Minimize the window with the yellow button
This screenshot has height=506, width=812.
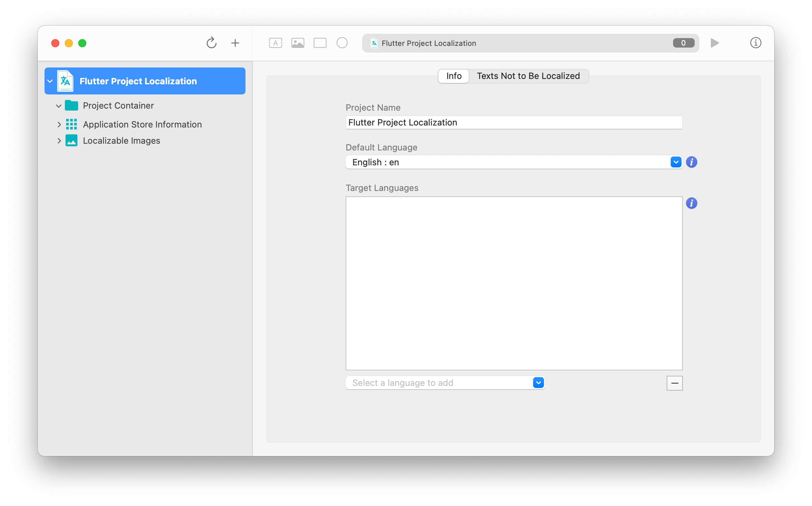pos(69,43)
